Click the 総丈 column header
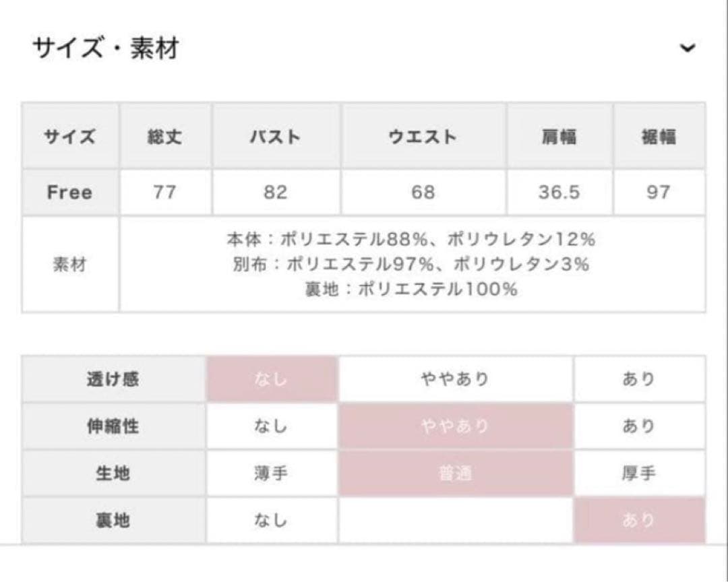Screen dimensions: 728x582 tap(164, 137)
